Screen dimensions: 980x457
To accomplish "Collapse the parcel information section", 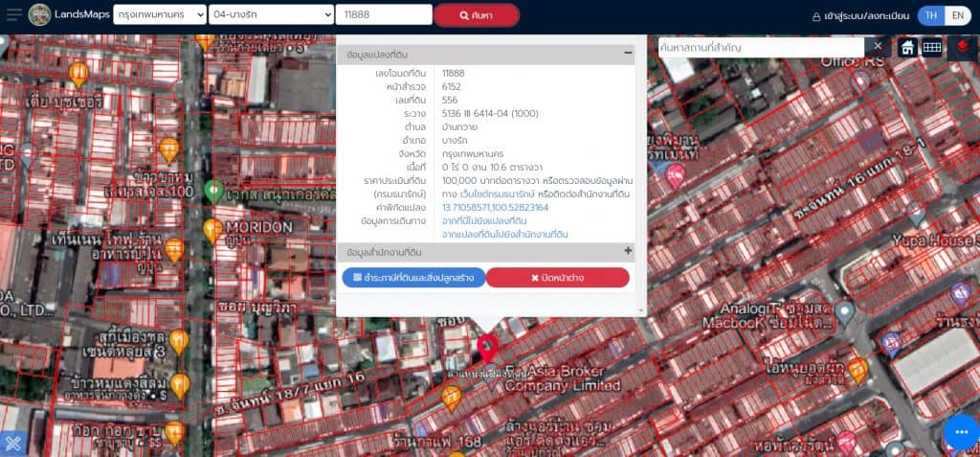I will click(x=628, y=55).
